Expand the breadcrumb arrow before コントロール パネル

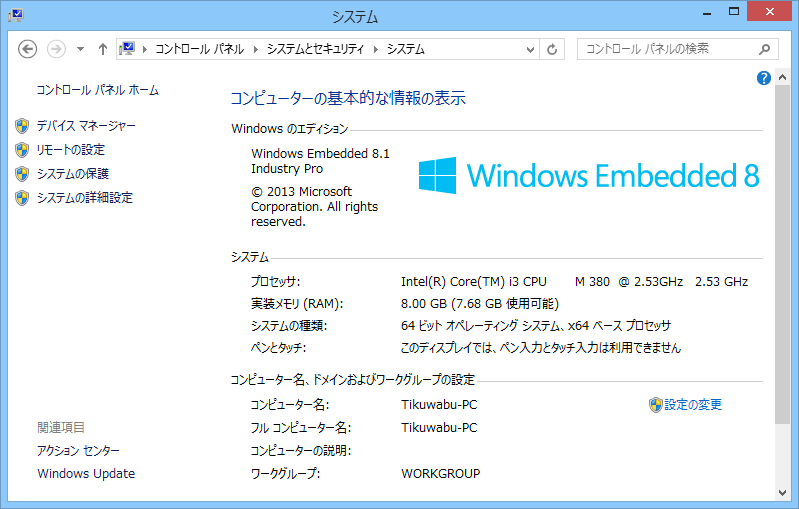tap(145, 49)
